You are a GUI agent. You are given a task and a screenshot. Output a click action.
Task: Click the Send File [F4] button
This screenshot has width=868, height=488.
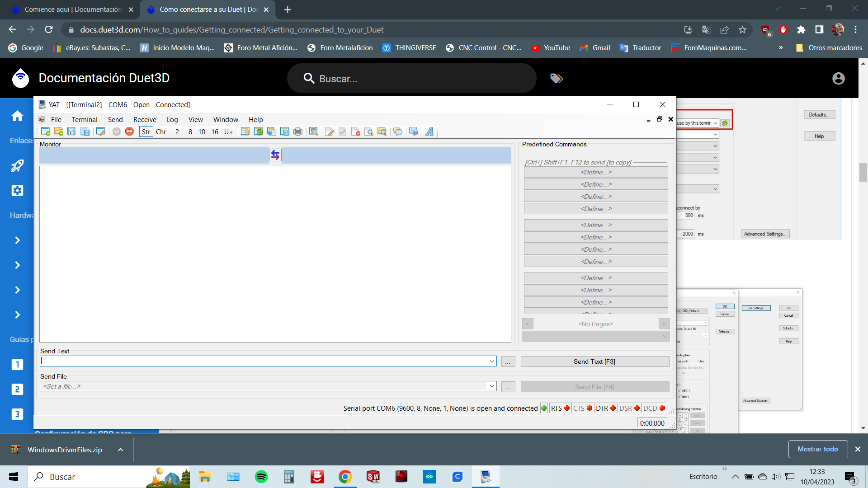[594, 386]
